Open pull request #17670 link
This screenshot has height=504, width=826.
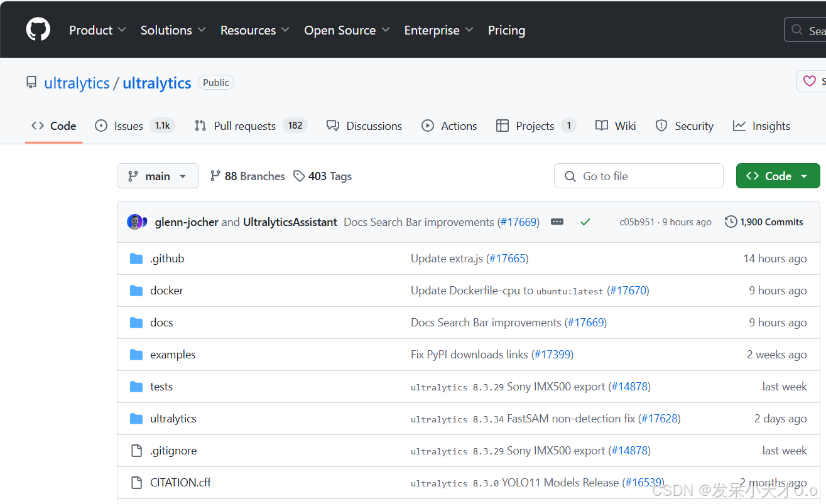click(629, 291)
